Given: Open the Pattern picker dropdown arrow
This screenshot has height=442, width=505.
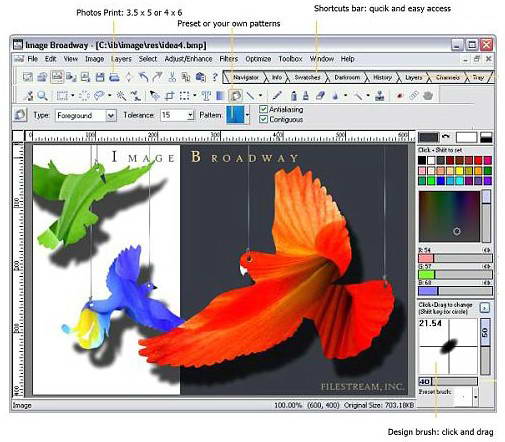Looking at the screenshot, I should [247, 115].
